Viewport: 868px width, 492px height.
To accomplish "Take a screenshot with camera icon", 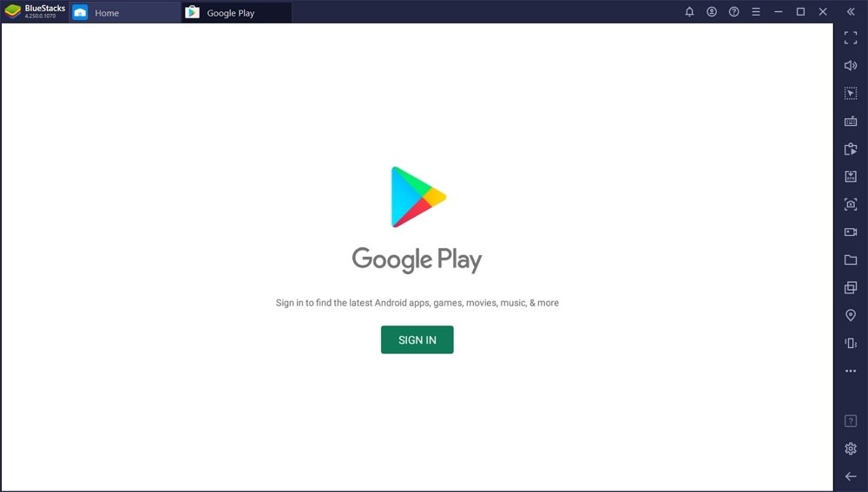I will (x=851, y=204).
